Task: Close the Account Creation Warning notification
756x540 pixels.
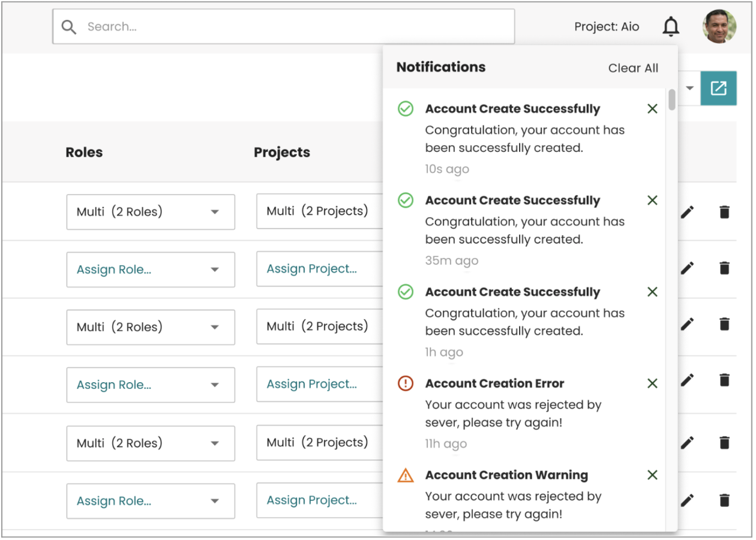Action: 652,475
